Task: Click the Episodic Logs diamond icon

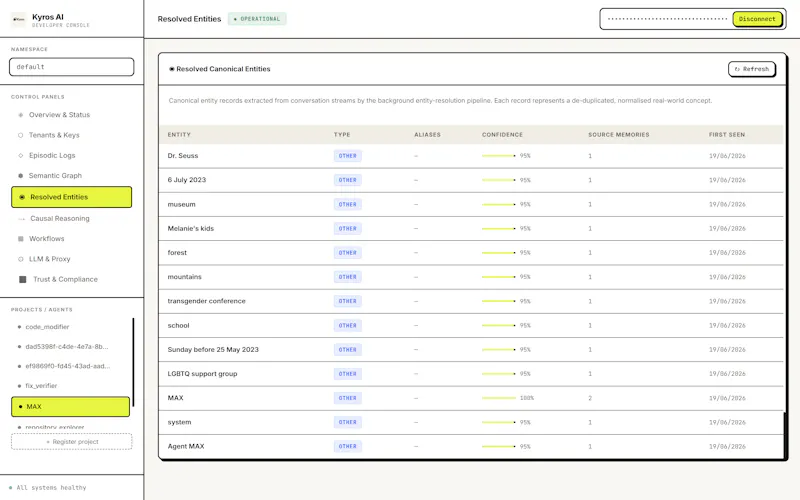Action: 20,156
